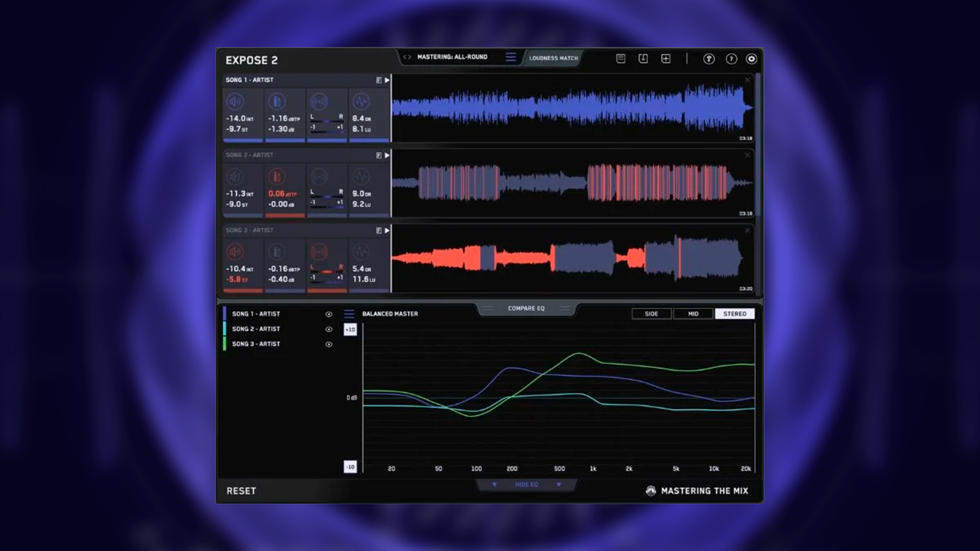Image resolution: width=980 pixels, height=551 pixels.
Task: Click the Song 2 - Artist track title
Action: pos(250,156)
